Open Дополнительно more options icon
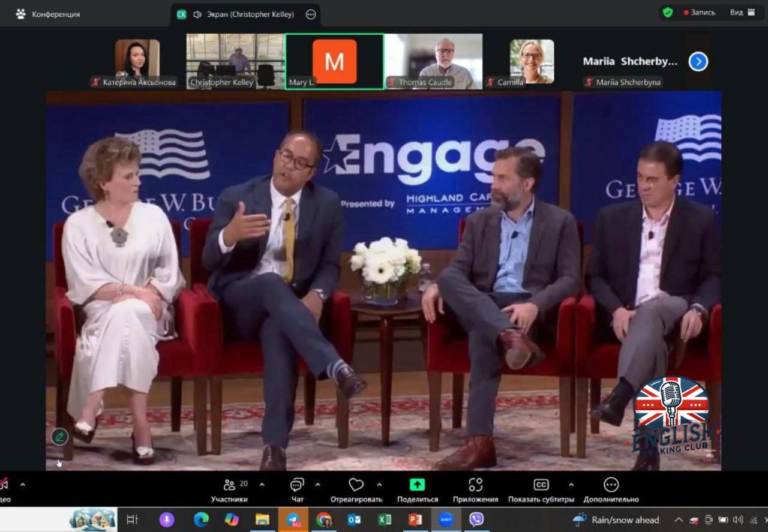768x532 pixels. [x=611, y=485]
